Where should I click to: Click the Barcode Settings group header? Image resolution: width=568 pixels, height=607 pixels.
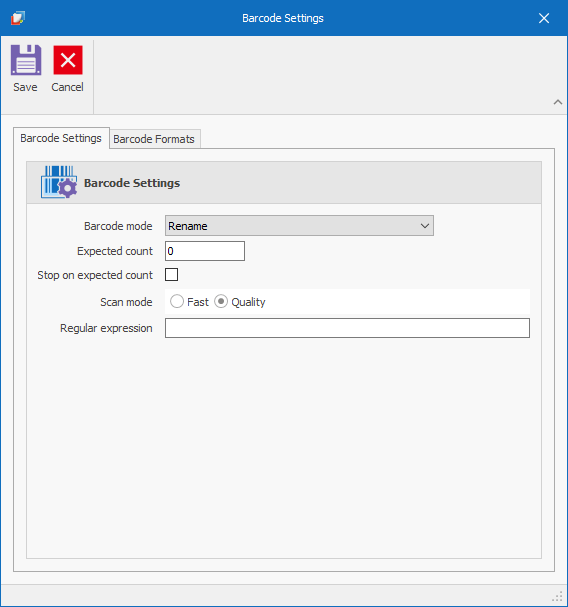point(284,183)
